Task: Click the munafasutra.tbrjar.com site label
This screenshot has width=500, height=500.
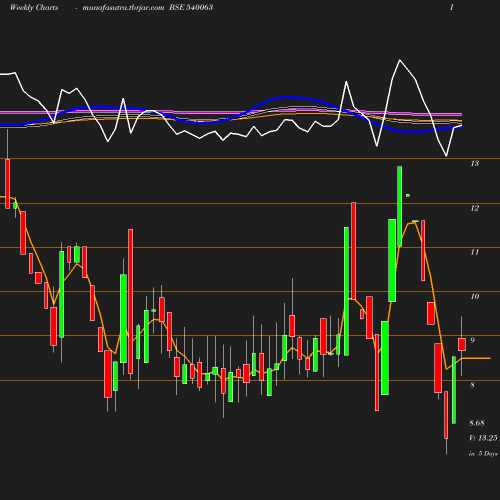Action: click(x=123, y=7)
